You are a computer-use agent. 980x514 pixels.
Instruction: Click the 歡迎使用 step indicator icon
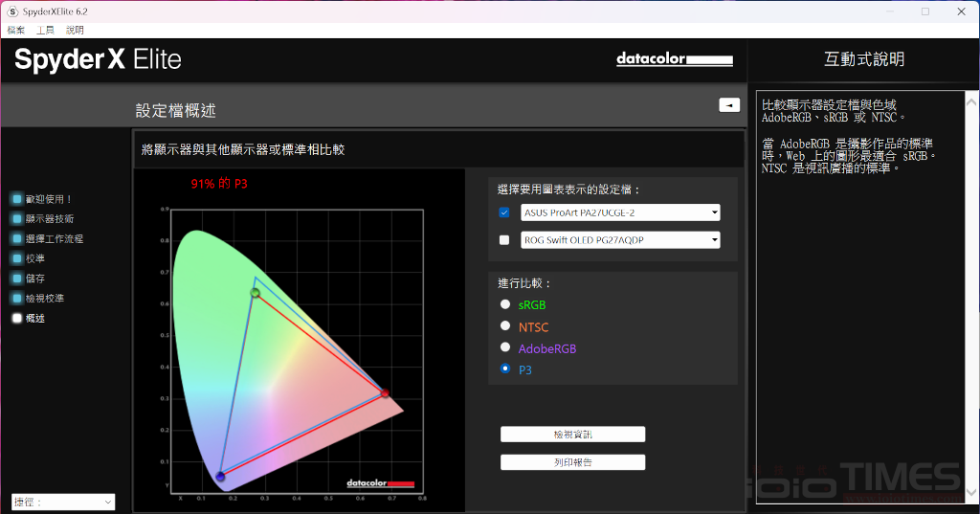tap(17, 199)
